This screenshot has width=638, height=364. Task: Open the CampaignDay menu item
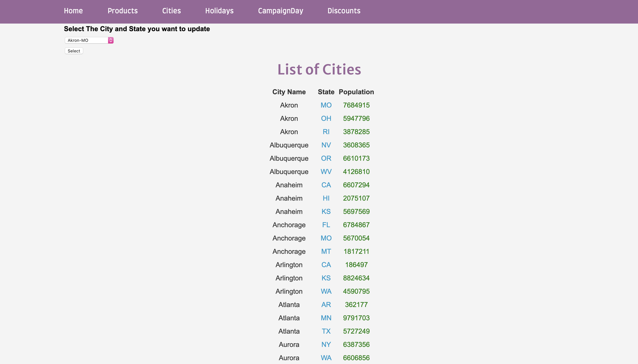[280, 11]
